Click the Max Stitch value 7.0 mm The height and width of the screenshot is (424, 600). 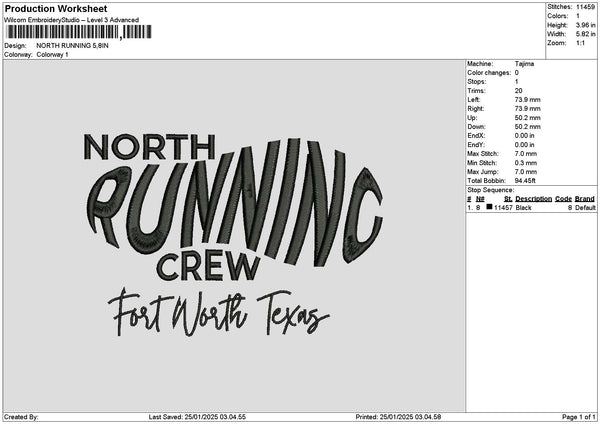tap(526, 154)
